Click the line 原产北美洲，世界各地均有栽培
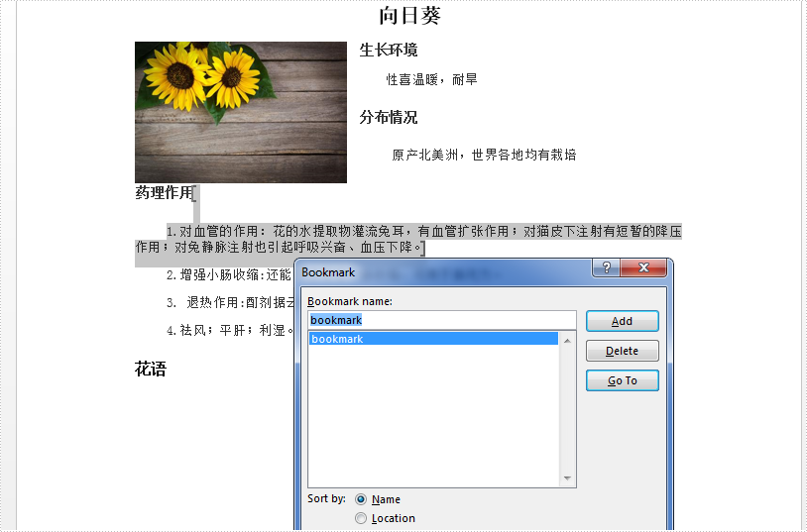The image size is (807, 532). 484,155
